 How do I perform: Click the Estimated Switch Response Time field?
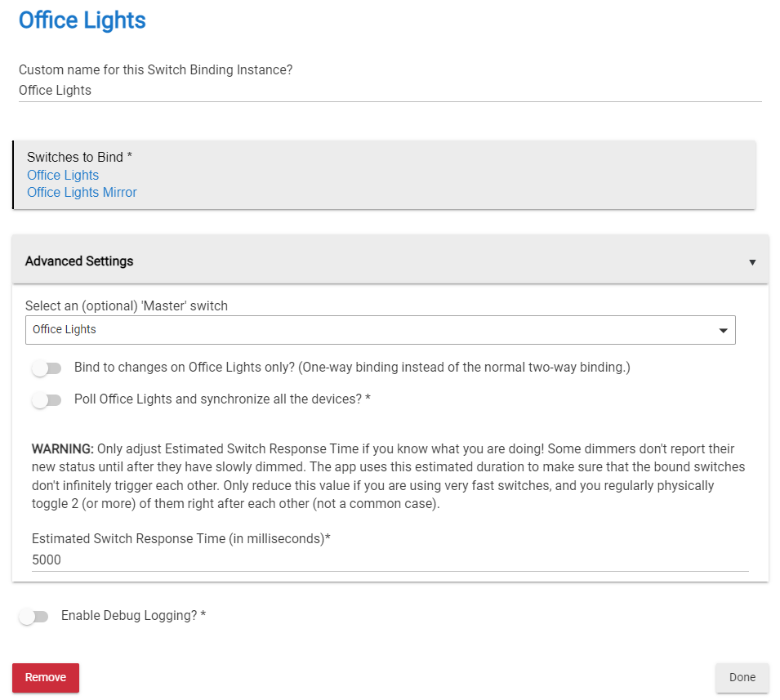coord(390,560)
